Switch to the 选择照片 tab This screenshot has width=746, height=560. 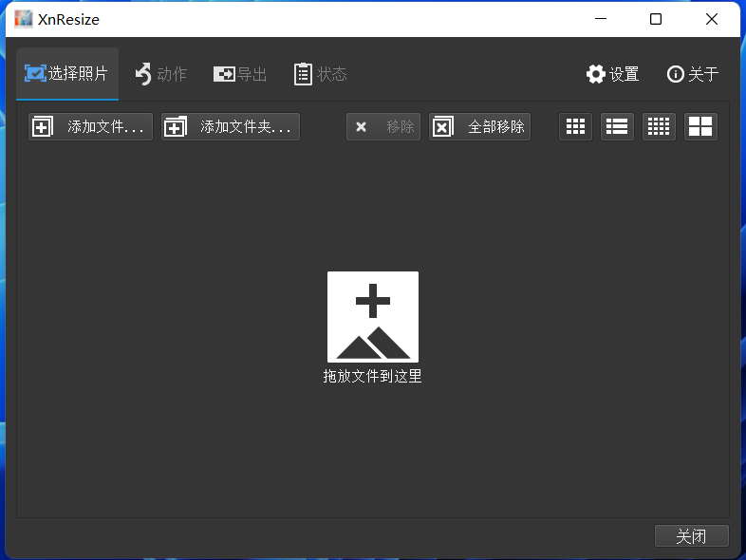pyautogui.click(x=67, y=74)
